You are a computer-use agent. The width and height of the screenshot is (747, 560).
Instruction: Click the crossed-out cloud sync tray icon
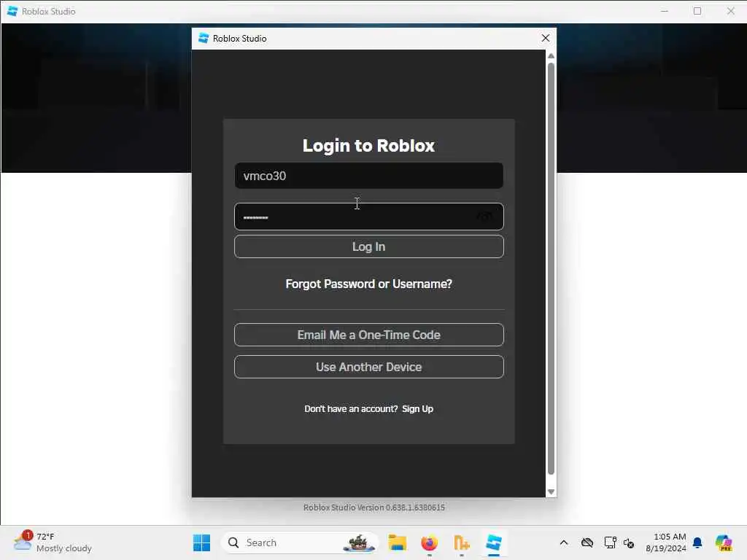587,542
